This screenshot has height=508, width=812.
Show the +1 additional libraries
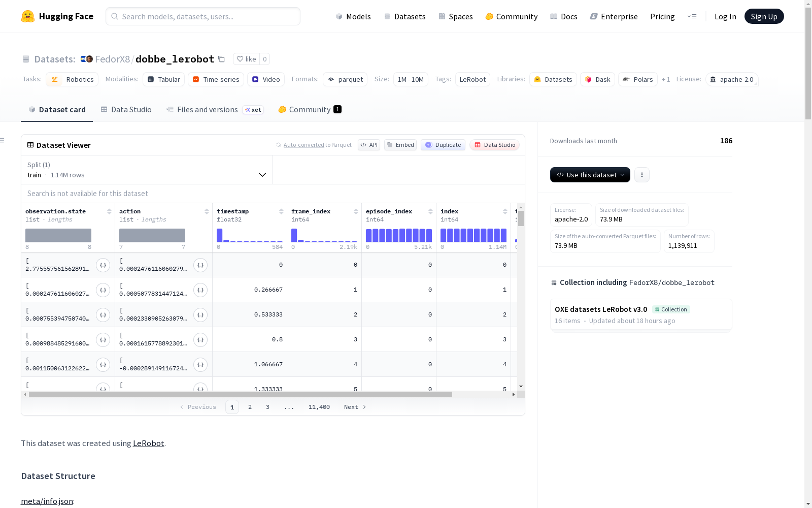(666, 80)
